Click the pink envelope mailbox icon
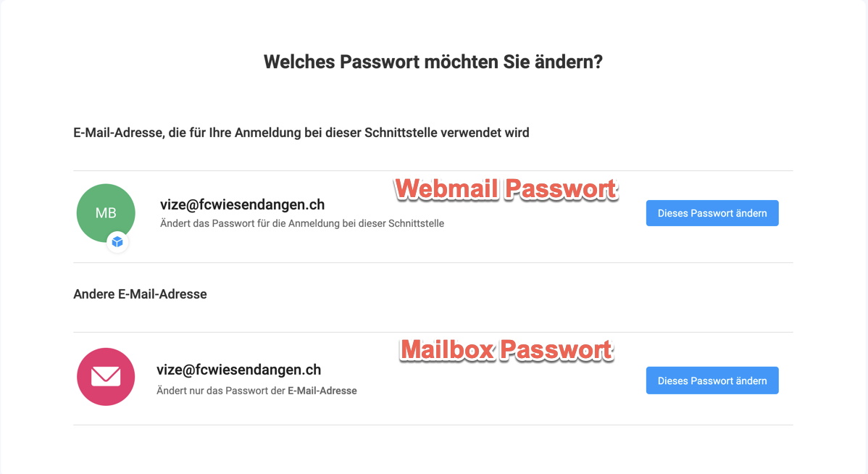This screenshot has height=474, width=868. 106,377
